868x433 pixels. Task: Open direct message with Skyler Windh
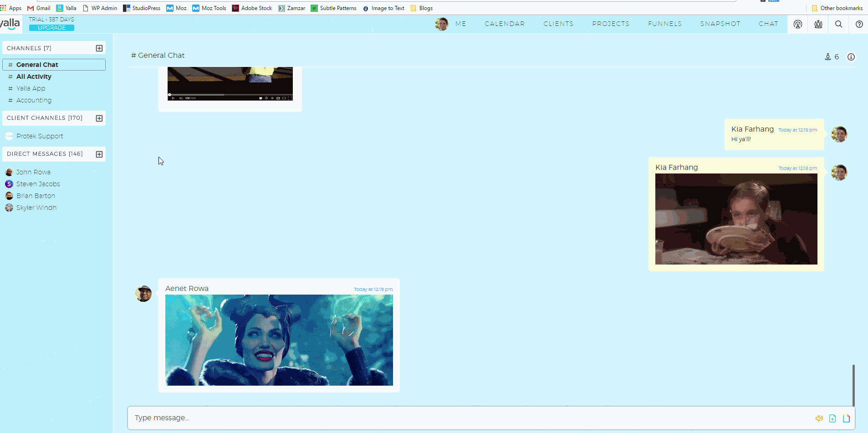click(x=36, y=208)
